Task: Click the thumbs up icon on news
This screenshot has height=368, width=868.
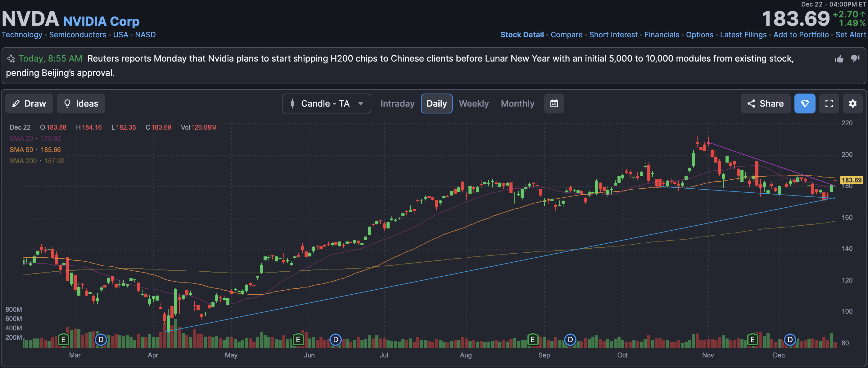Action: (x=839, y=59)
